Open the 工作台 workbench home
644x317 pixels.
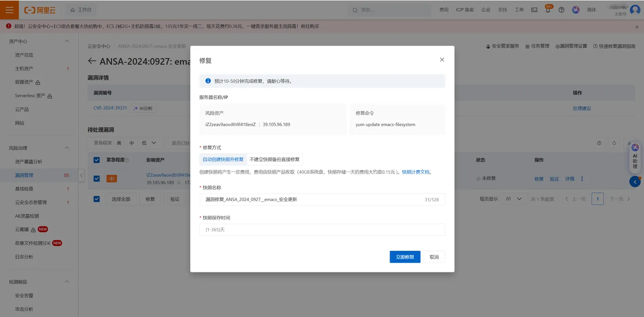[81, 10]
